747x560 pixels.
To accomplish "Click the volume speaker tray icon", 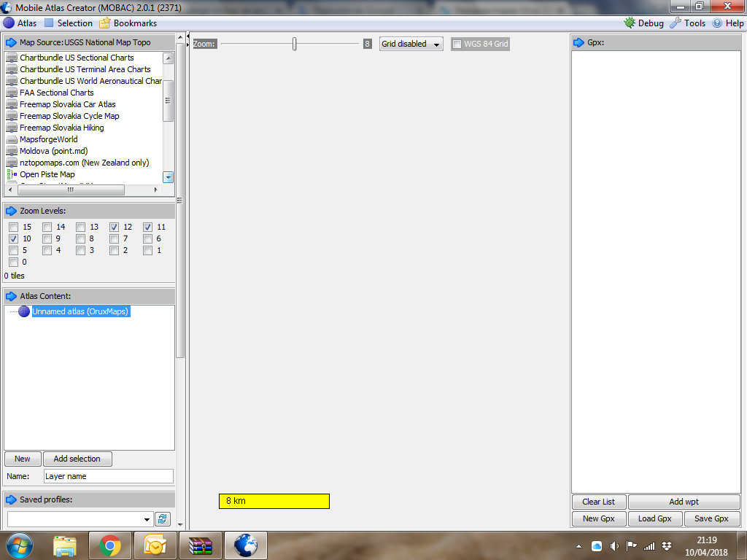I will (x=614, y=546).
